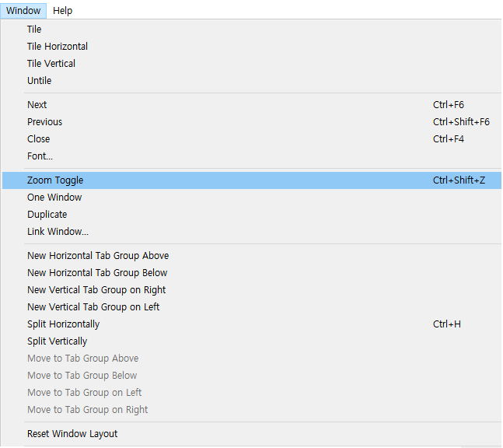The height and width of the screenshot is (448, 503).
Task: Choose One Window
Action: (252, 198)
